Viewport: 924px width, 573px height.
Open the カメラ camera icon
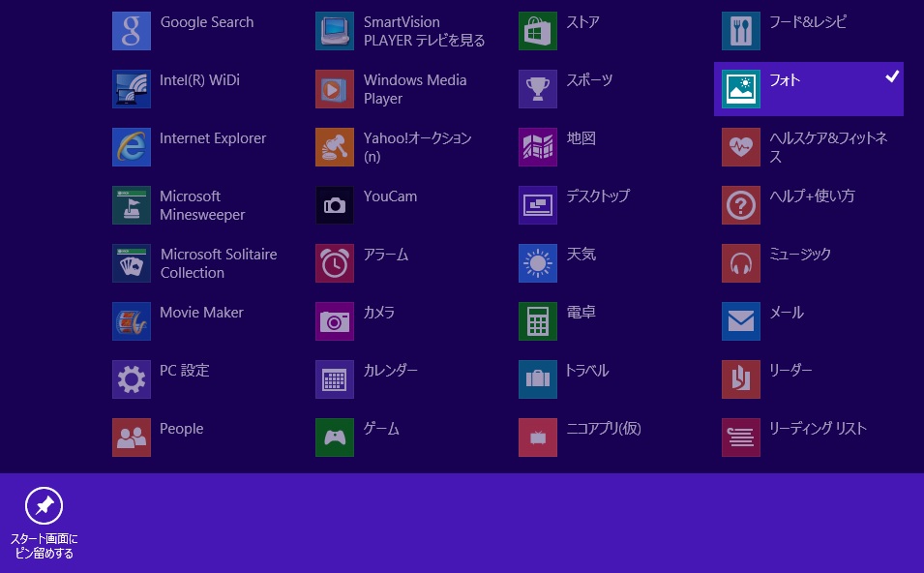[x=335, y=321]
